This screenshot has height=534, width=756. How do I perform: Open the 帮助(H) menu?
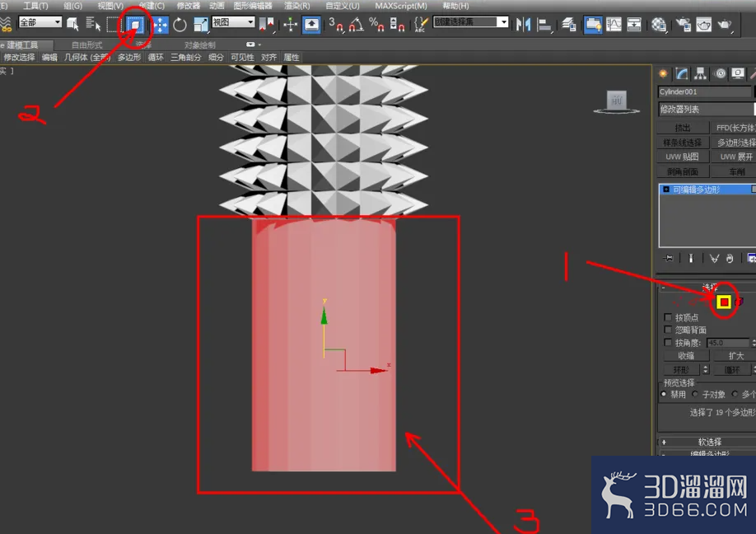[455, 6]
